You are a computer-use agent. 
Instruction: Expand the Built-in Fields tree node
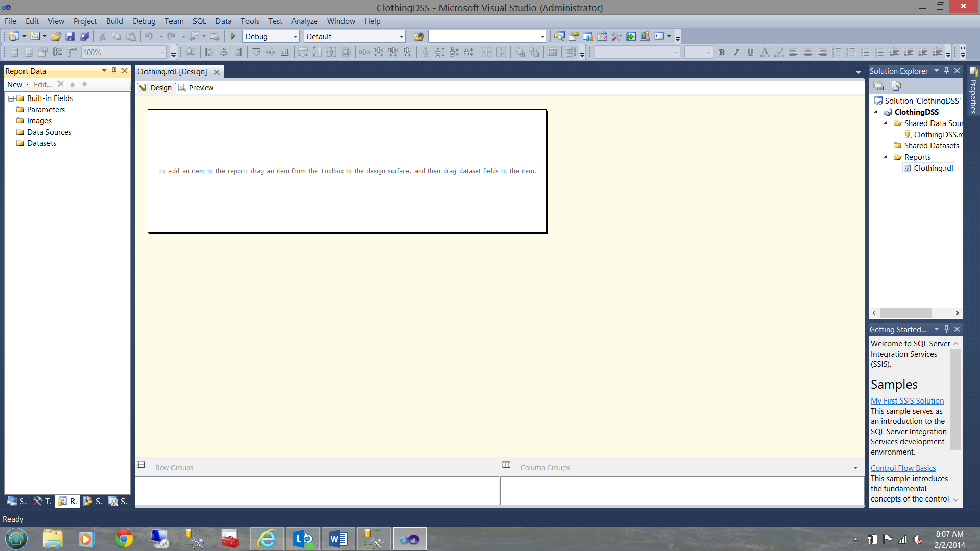[11, 98]
